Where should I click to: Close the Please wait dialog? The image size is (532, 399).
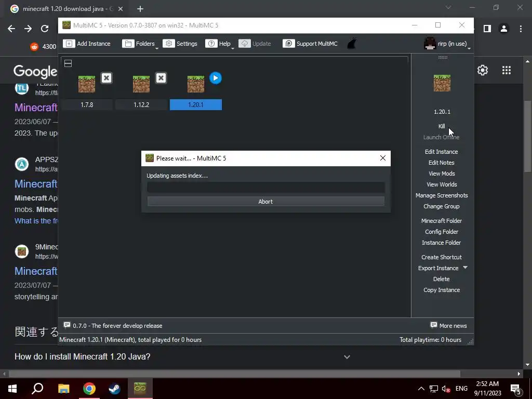[x=383, y=158]
